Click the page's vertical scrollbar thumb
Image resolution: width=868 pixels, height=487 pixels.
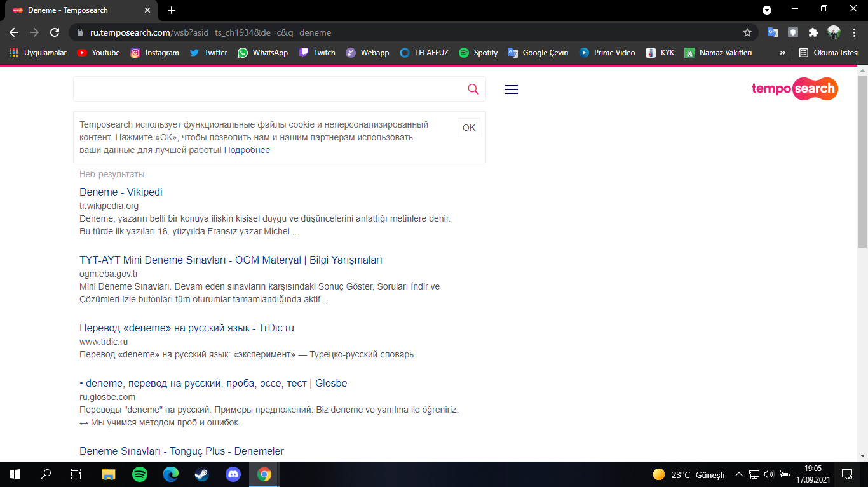point(862,161)
